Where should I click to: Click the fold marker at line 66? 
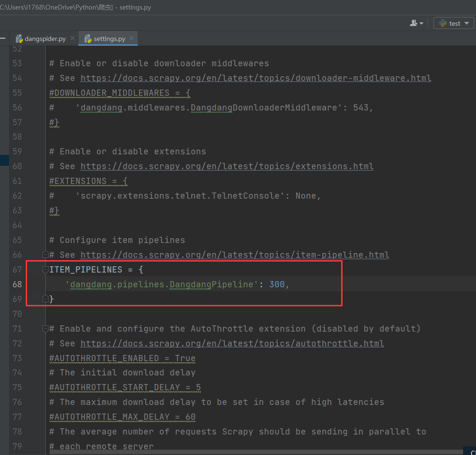click(45, 255)
